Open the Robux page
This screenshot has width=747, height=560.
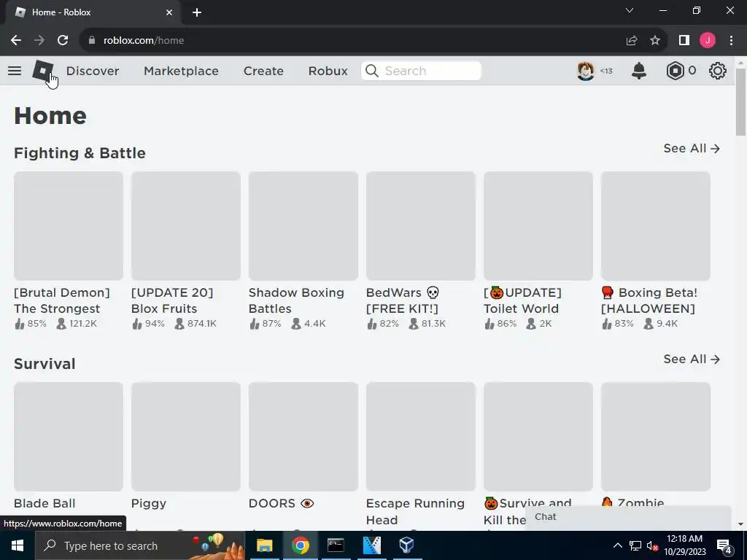coord(328,71)
